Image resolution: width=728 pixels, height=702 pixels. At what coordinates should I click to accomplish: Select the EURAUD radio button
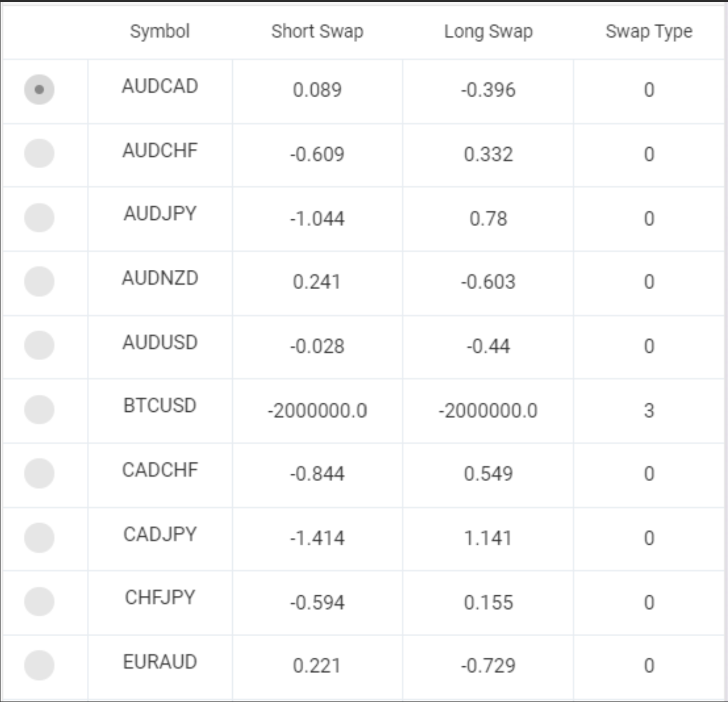point(39,665)
